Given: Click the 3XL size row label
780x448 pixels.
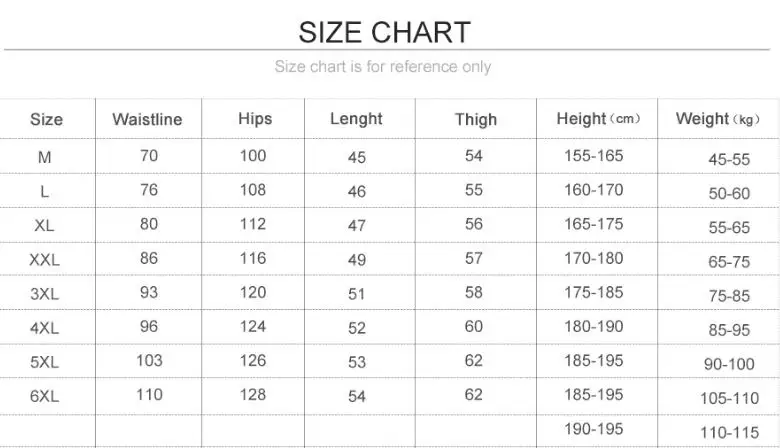Looking at the screenshot, I should point(44,293).
